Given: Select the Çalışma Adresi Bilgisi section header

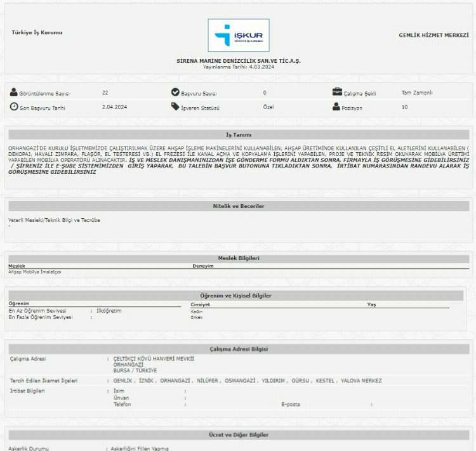Looking at the screenshot, I should pyautogui.click(x=238, y=350).
